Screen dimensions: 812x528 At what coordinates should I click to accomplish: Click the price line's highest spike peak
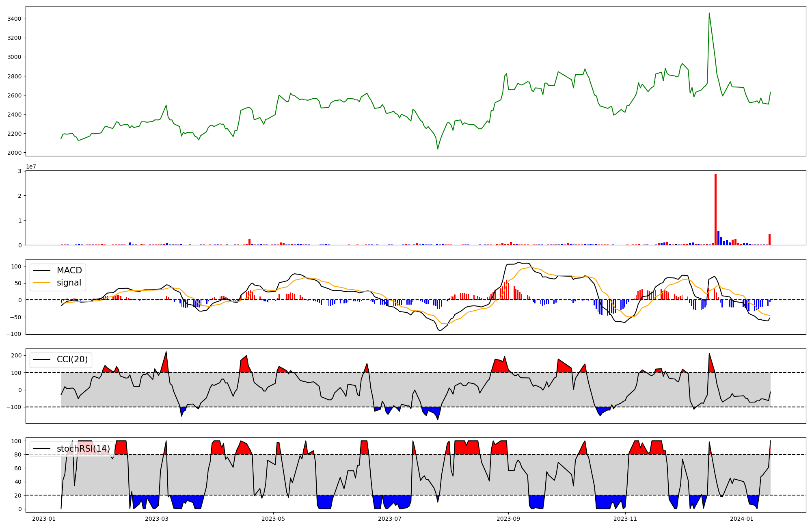point(709,13)
